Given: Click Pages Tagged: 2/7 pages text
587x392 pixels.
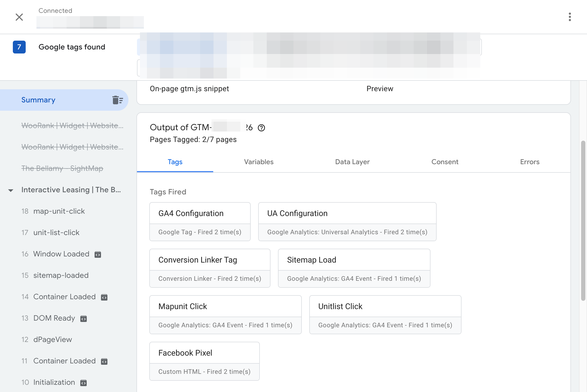Looking at the screenshot, I should (x=193, y=140).
